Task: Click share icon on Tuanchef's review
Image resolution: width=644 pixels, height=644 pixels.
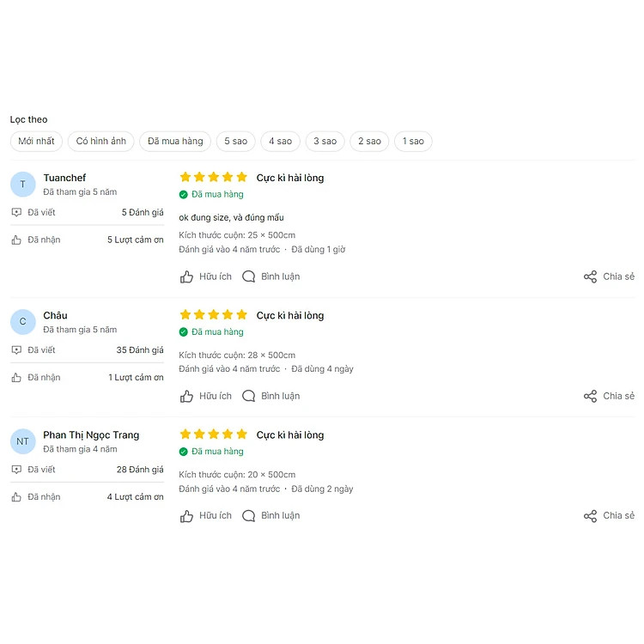Action: point(590,276)
